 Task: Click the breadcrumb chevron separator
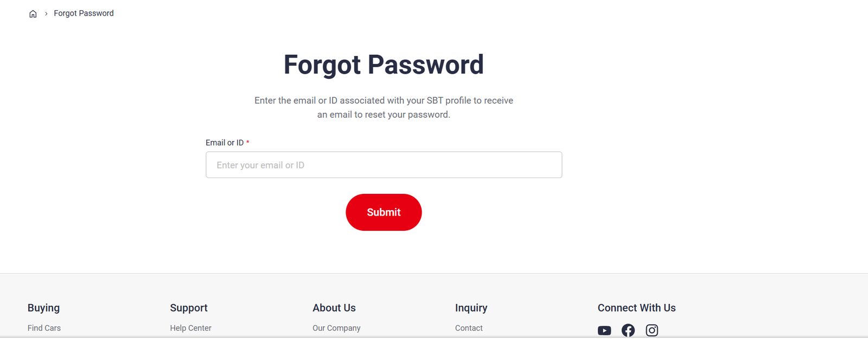(x=46, y=14)
